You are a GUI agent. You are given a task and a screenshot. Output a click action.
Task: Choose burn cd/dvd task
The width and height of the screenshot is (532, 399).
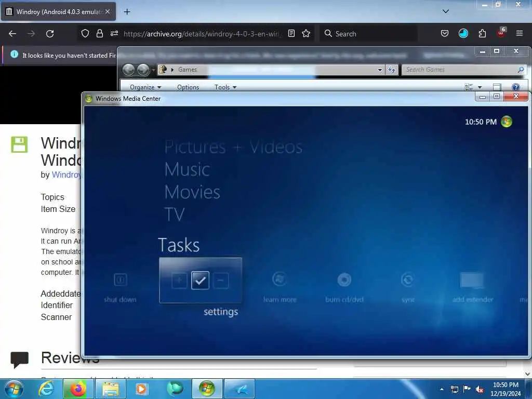coord(344,288)
